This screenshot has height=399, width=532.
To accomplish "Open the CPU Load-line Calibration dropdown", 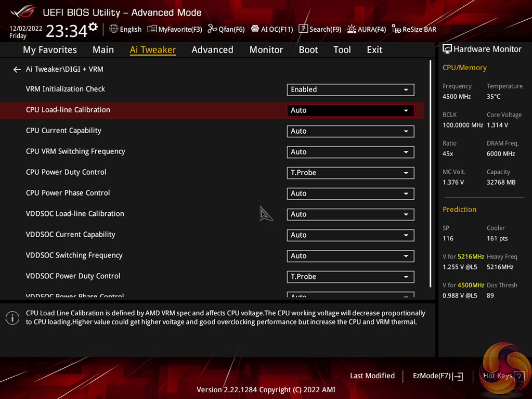I will pos(350,110).
